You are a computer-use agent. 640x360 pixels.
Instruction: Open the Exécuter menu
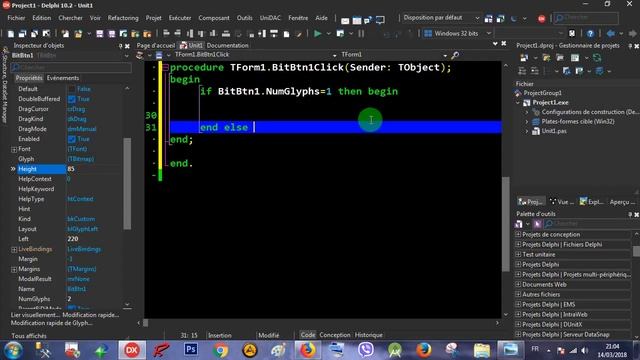[180, 18]
